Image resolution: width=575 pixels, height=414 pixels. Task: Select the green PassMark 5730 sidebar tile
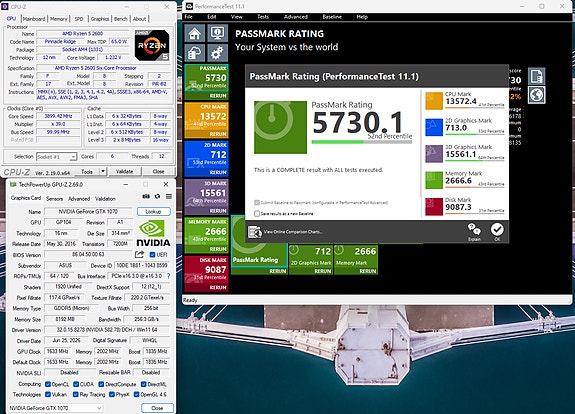(x=206, y=82)
